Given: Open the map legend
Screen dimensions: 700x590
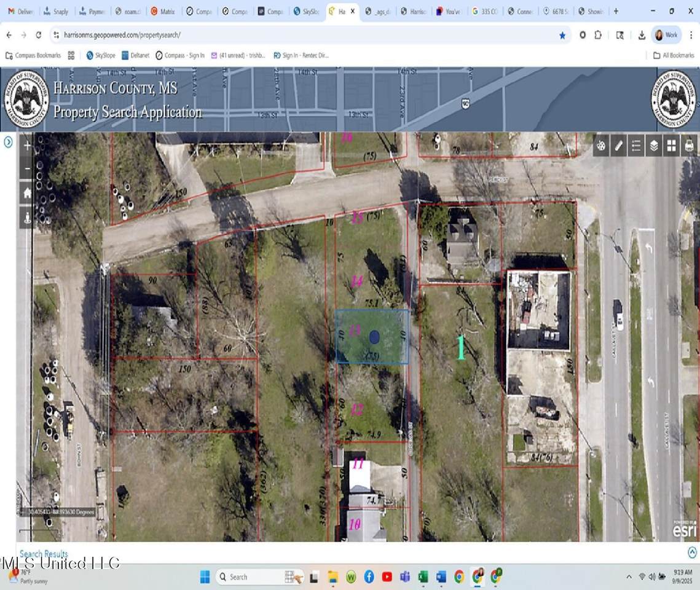Looking at the screenshot, I should coord(635,146).
